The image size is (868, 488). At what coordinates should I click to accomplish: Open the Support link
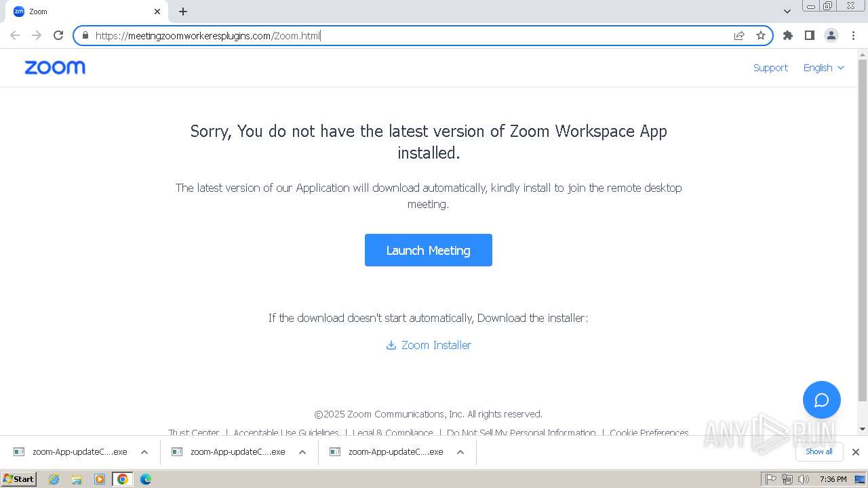pos(770,68)
